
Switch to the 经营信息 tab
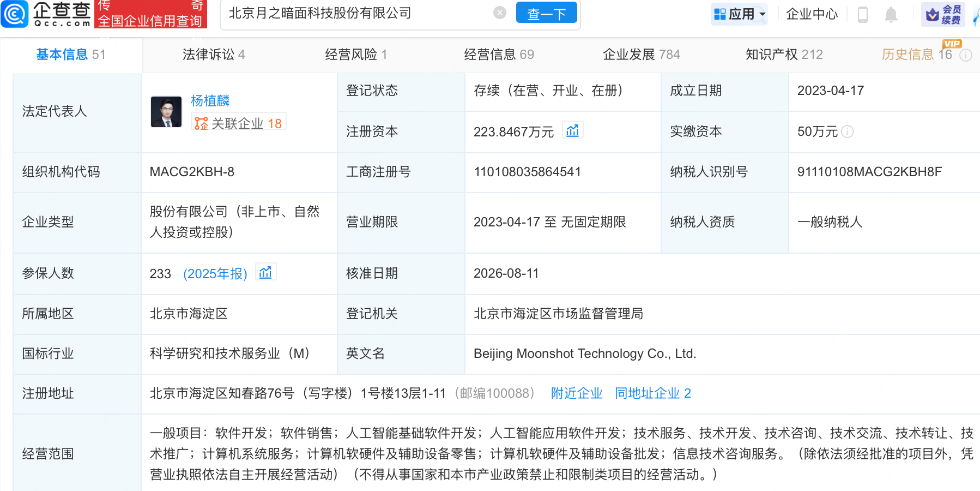click(x=499, y=55)
